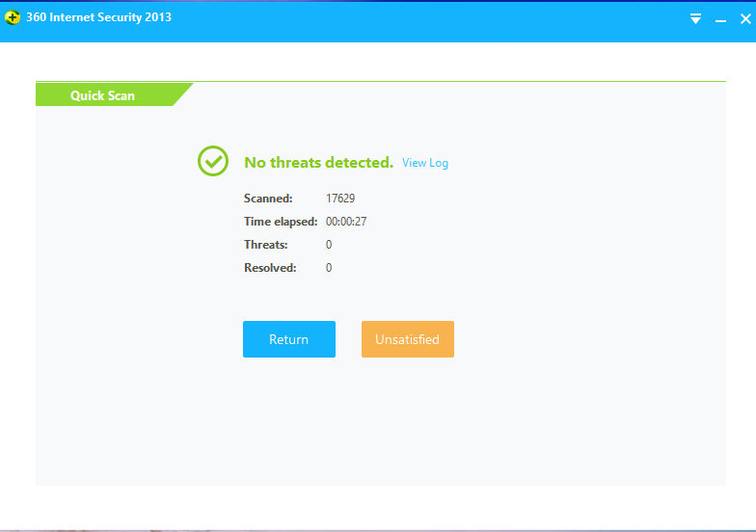Close the 360 Internet Security window
The width and height of the screenshot is (756, 532).
tap(745, 19)
